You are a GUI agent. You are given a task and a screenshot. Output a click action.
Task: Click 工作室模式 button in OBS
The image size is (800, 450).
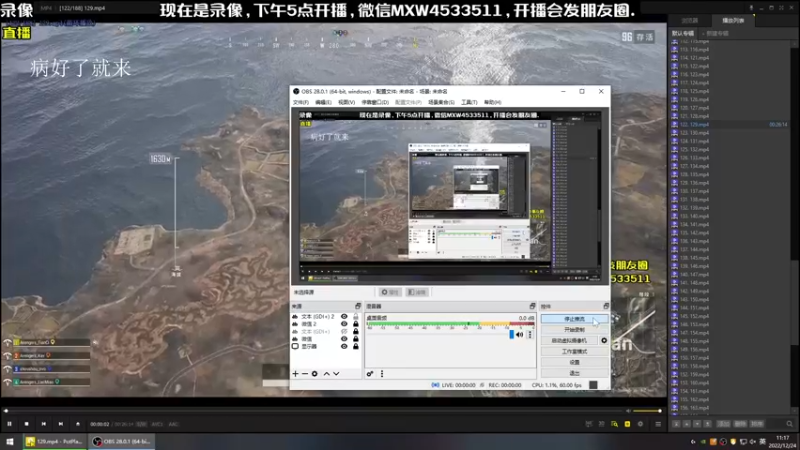tap(574, 352)
